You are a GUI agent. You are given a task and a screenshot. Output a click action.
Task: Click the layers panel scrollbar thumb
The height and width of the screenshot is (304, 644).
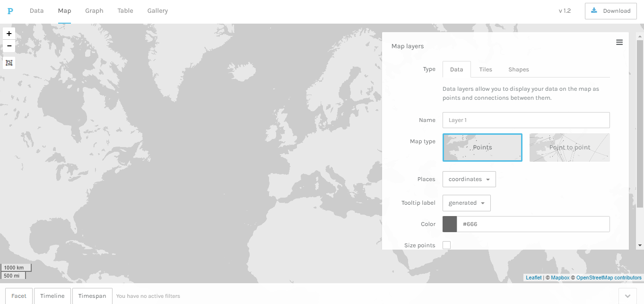[640, 124]
